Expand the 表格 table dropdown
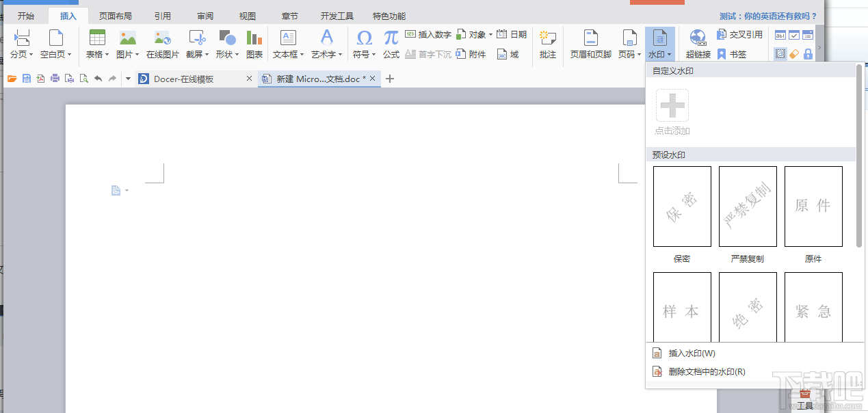 97,54
